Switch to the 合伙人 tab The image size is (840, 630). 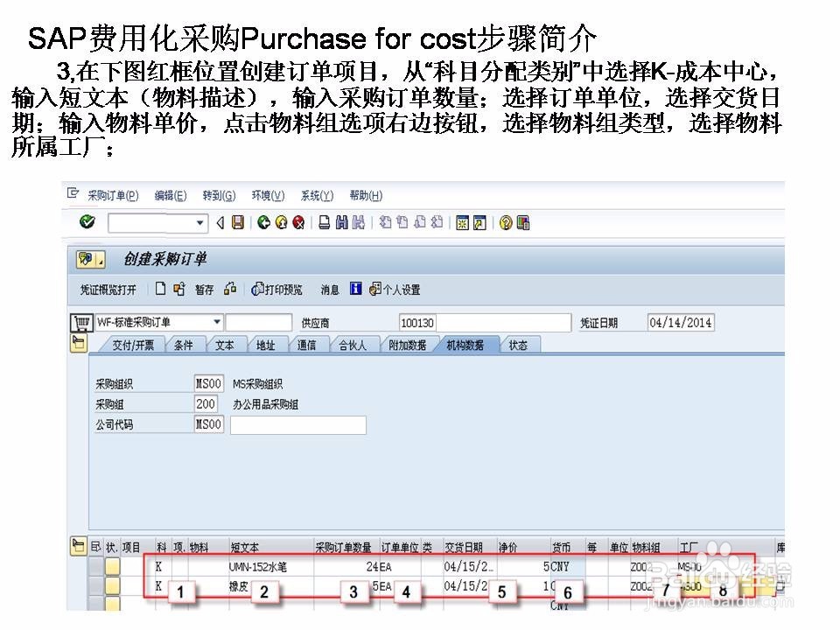[x=353, y=345]
